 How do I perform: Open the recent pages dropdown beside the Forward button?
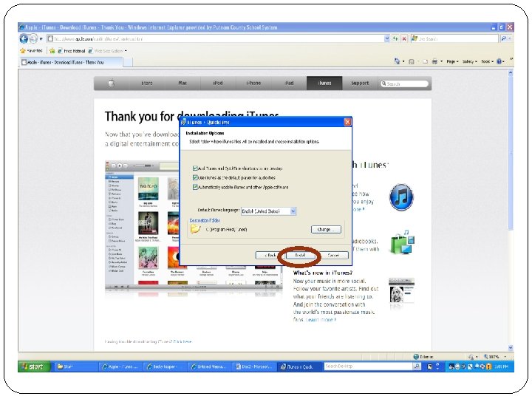41,39
